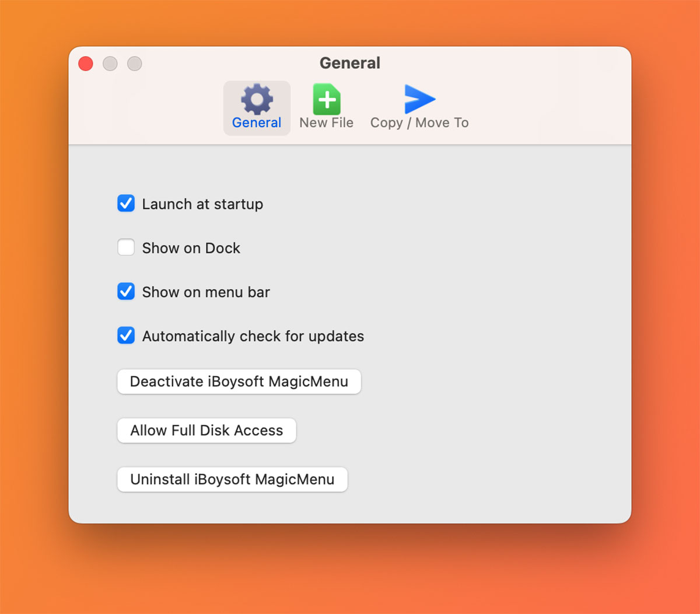
Task: Open the Copy / Move To arrow icon
Action: 420,99
